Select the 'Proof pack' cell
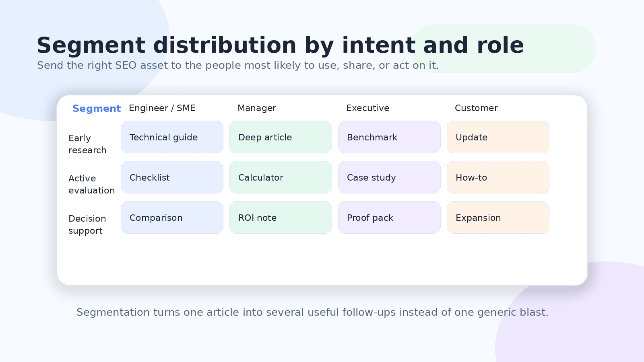The width and height of the screenshot is (644, 362). coord(389,218)
